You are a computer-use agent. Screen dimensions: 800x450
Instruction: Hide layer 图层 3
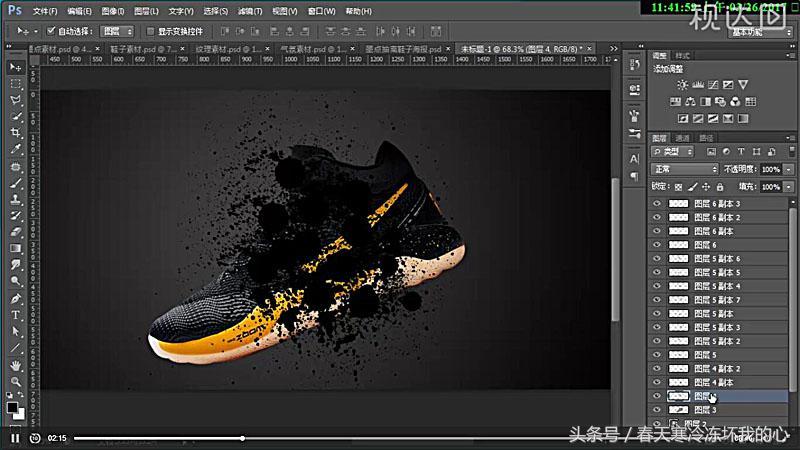pyautogui.click(x=657, y=410)
